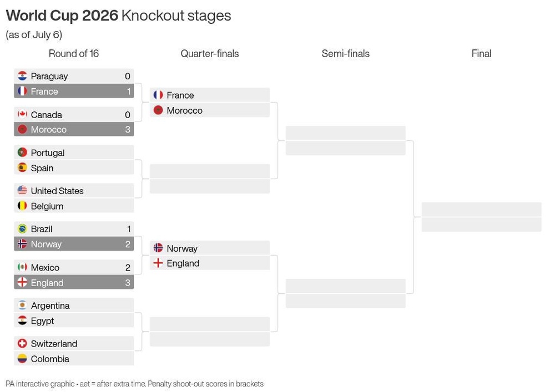Click the Colombia flag icon
This screenshot has width=555, height=392.
[22, 358]
